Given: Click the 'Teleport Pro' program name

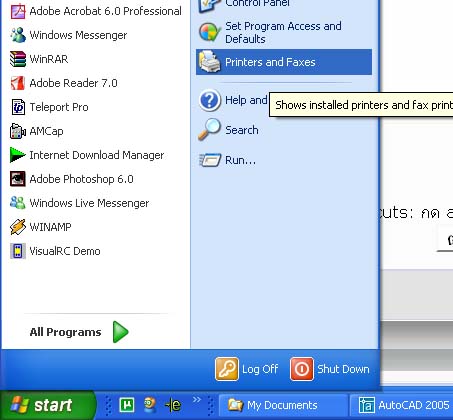Looking at the screenshot, I should coord(59,107).
